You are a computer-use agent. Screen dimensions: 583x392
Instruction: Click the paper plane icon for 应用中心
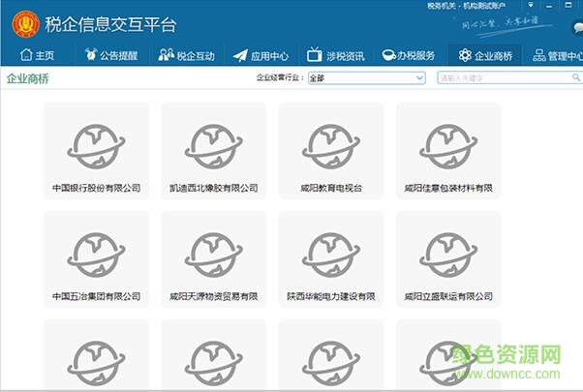(x=240, y=55)
